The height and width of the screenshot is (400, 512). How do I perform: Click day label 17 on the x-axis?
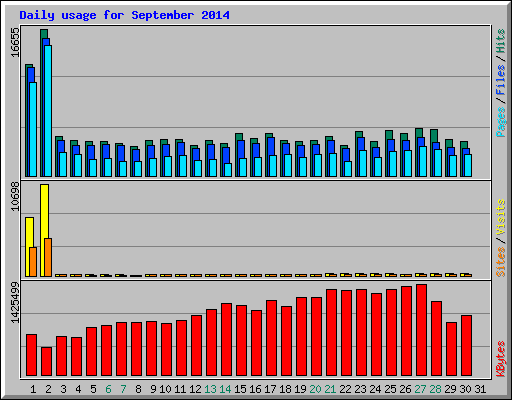270,389
